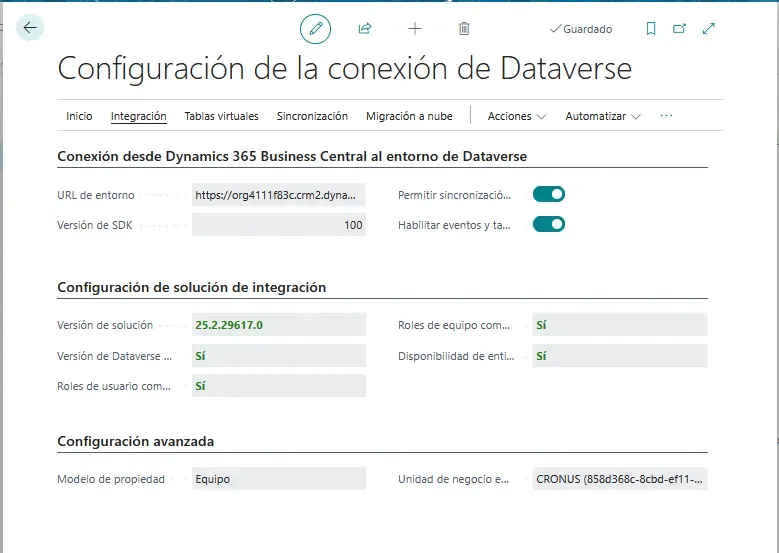Click the Unidad de negocio label

[454, 479]
